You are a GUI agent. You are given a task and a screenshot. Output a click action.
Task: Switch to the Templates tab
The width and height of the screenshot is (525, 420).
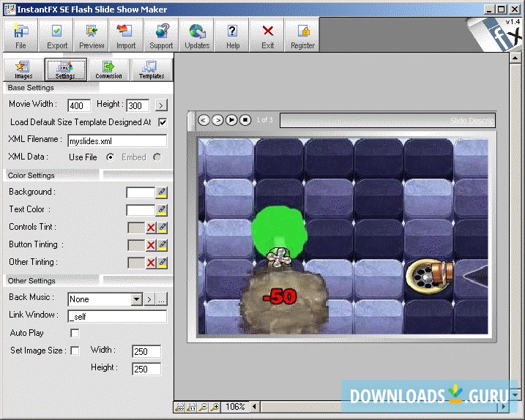152,70
